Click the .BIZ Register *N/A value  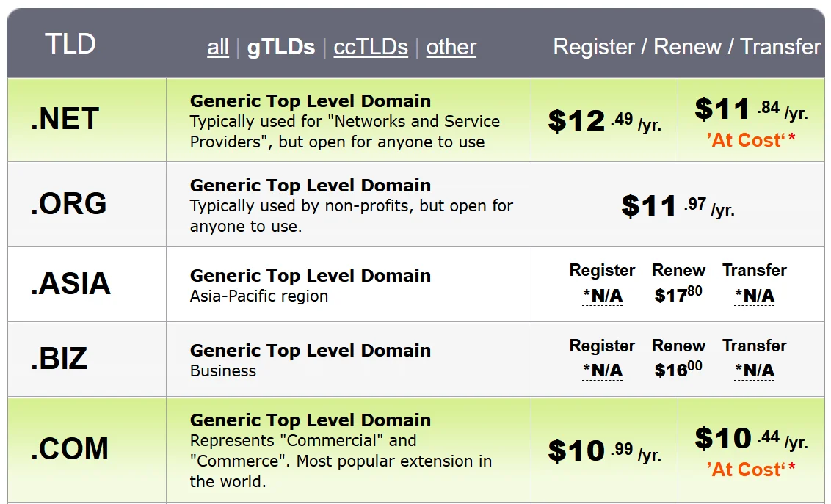(x=602, y=371)
